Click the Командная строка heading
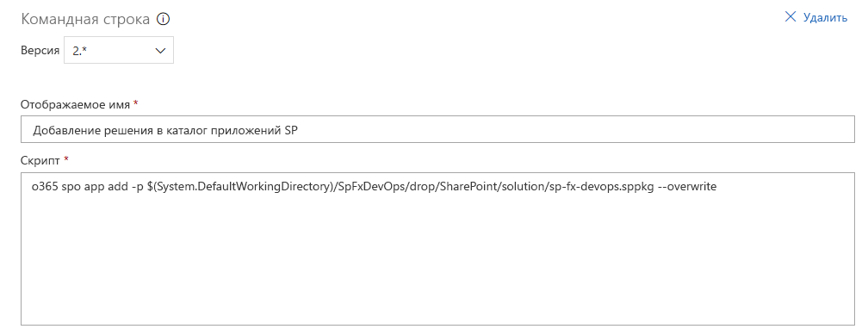The width and height of the screenshot is (868, 329). [85, 20]
